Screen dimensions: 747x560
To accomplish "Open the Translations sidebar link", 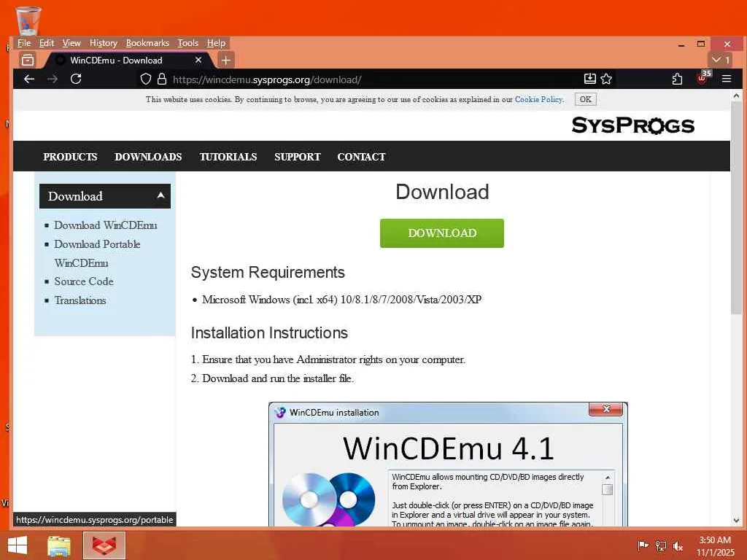I will coord(80,300).
